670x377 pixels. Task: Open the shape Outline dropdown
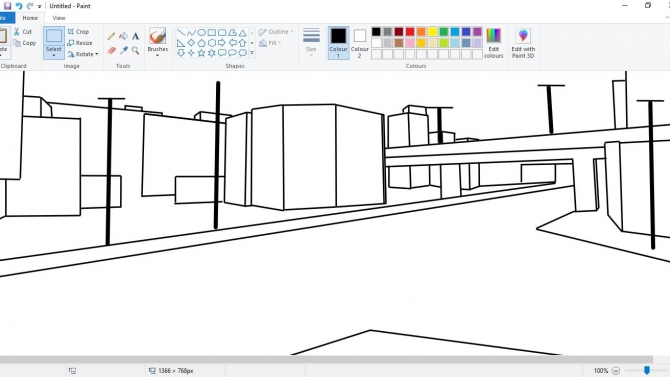coord(276,32)
